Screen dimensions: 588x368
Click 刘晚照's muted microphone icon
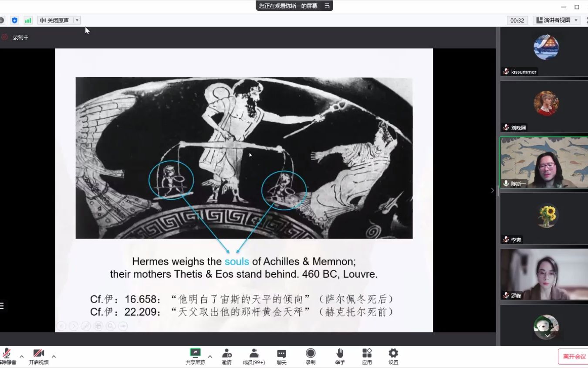click(x=506, y=128)
